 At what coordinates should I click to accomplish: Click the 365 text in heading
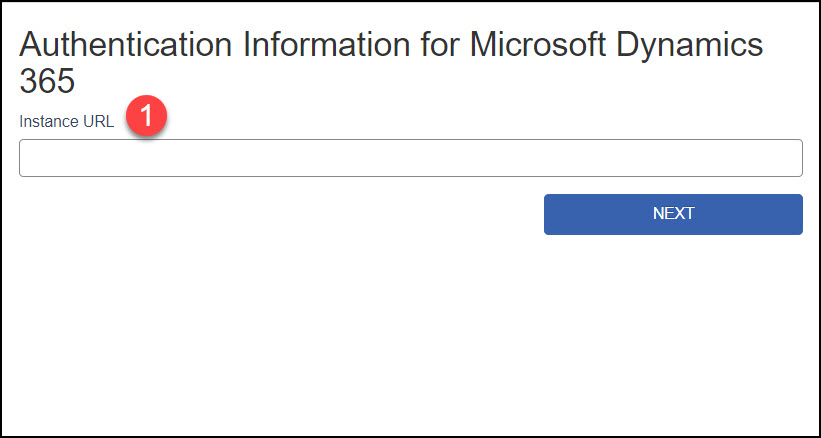[47, 82]
